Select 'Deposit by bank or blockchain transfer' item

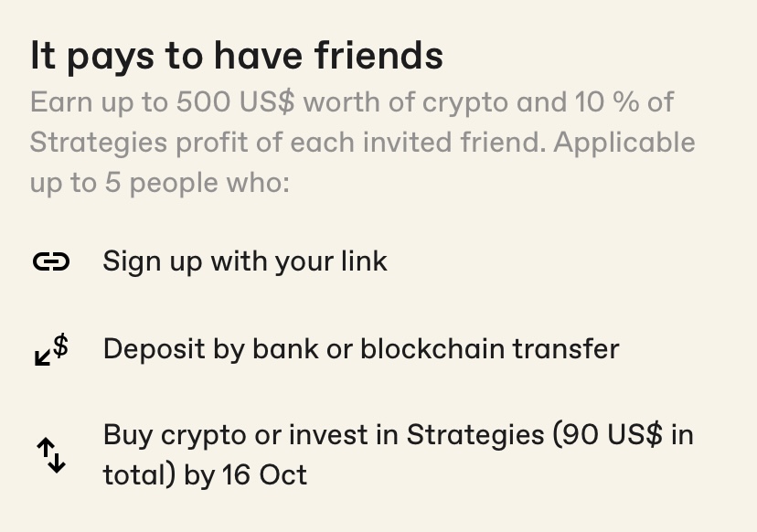click(x=361, y=349)
